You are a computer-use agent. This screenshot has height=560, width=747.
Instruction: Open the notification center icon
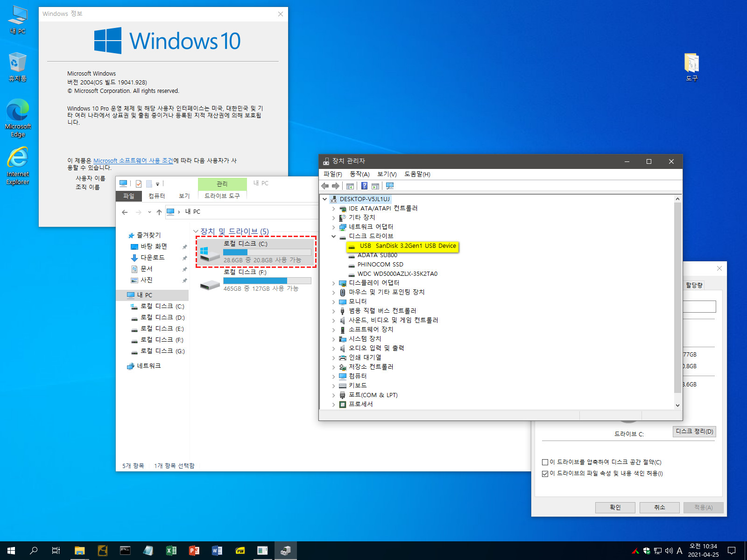coord(732,551)
